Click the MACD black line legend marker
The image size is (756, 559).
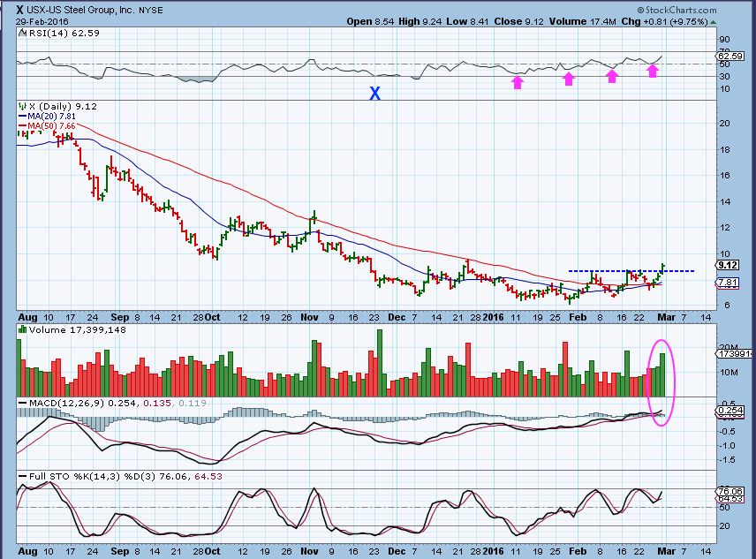coord(23,403)
